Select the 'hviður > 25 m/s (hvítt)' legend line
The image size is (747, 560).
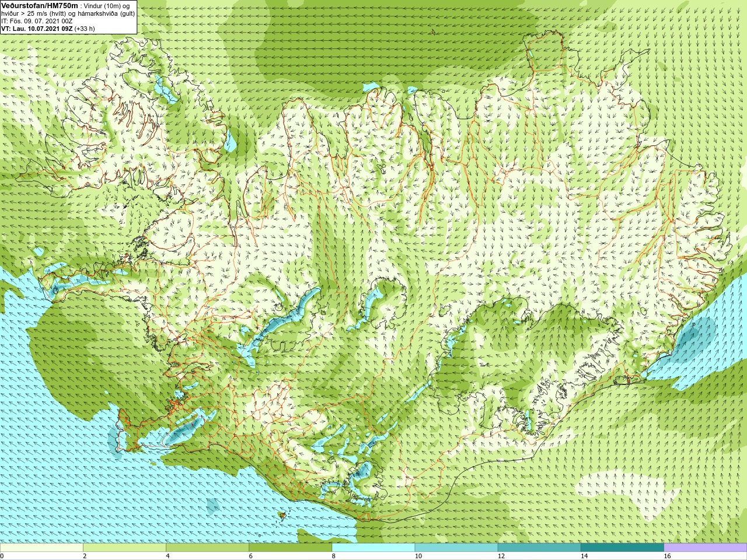tap(35, 13)
